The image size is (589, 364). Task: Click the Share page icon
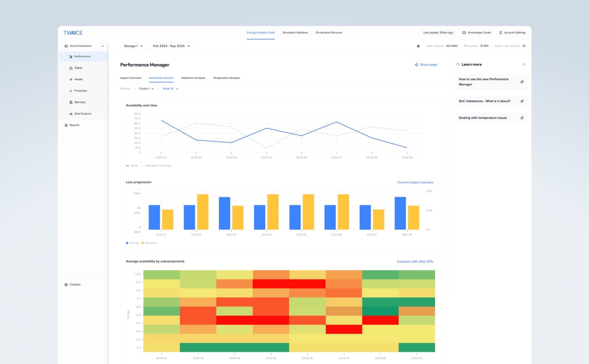click(416, 65)
